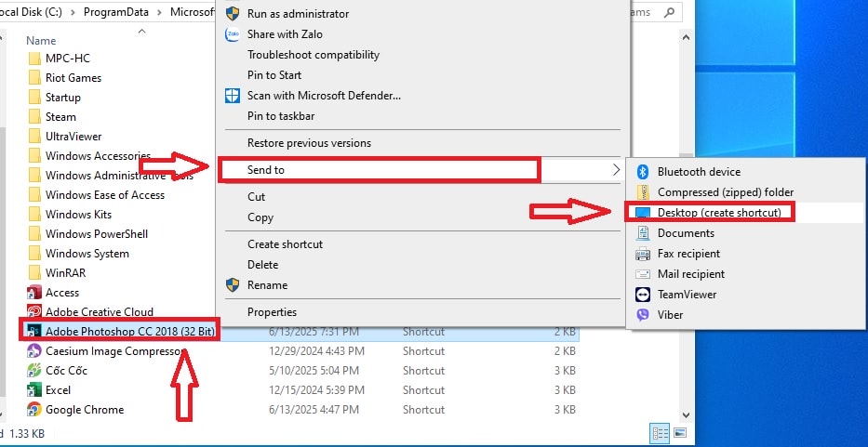Image resolution: width=868 pixels, height=447 pixels.
Task: Click the Cốc Cốc browser icon
Action: [x=34, y=371]
